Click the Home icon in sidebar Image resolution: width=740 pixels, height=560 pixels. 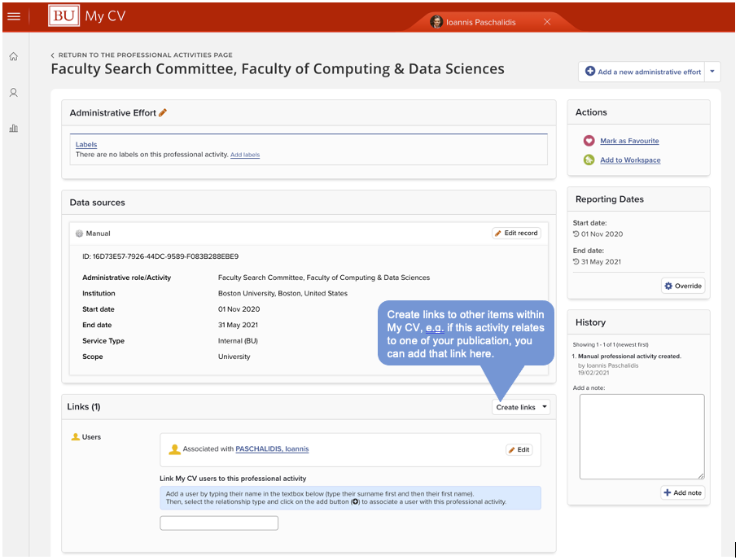[x=14, y=57]
